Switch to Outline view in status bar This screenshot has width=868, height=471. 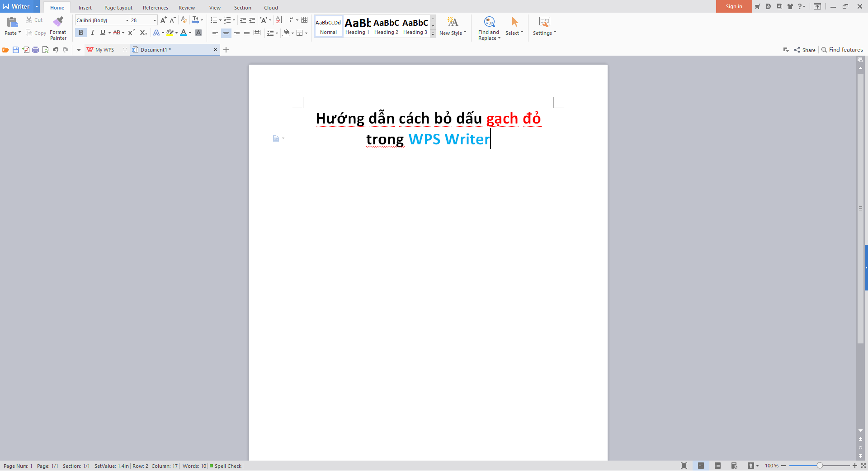717,466
